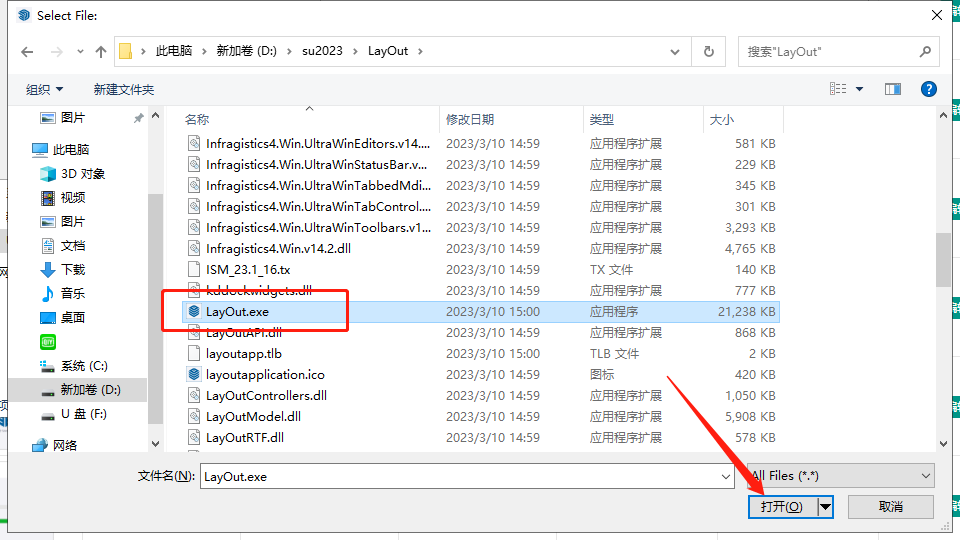Select 此电脑 in the navigation tree

pyautogui.click(x=71, y=149)
